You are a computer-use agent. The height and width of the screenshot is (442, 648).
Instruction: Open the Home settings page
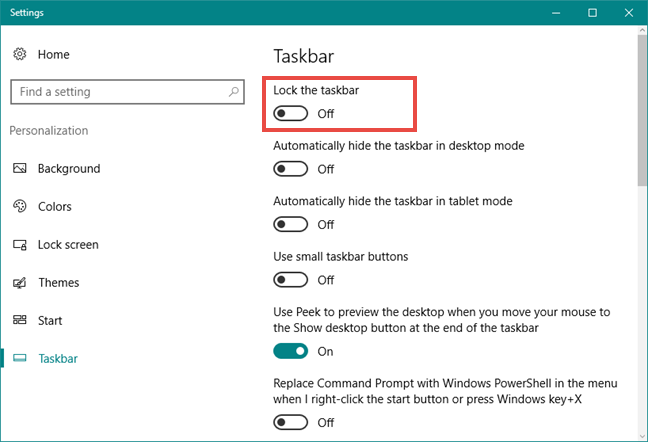tap(54, 54)
